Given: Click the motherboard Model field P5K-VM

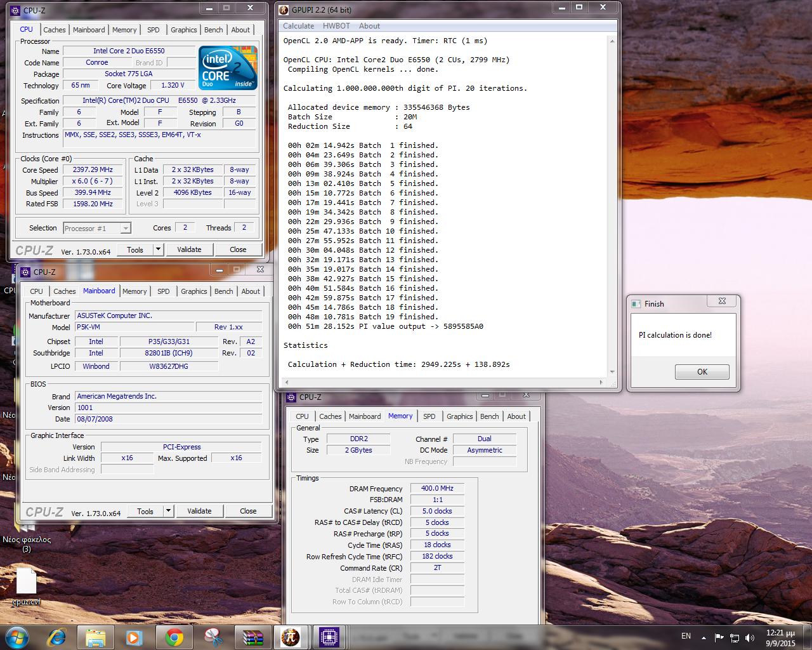Looking at the screenshot, I should coord(134,327).
